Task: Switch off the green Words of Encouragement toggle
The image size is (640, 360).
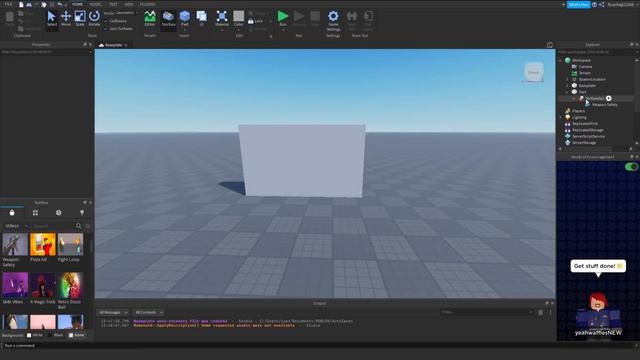Action: 631,167
